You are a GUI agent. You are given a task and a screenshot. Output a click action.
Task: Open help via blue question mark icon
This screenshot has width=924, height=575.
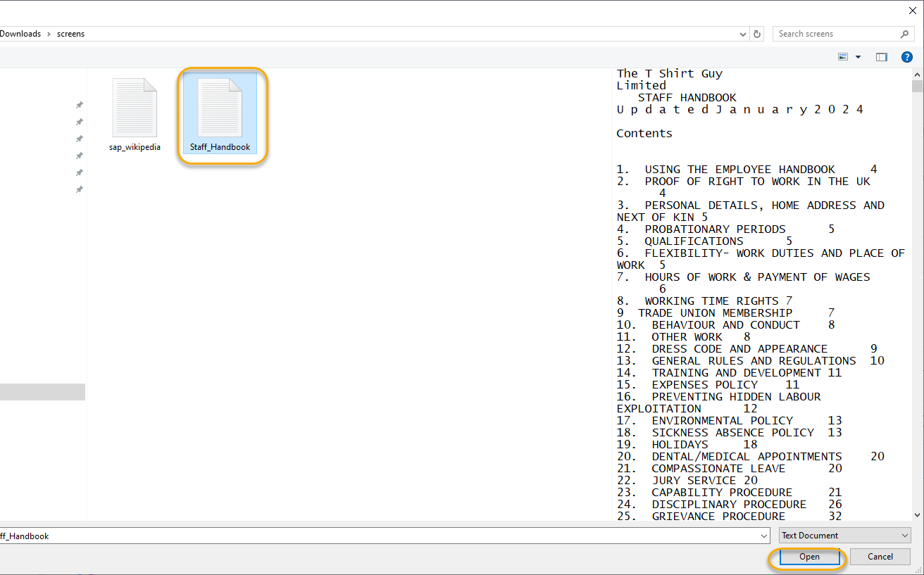coord(907,57)
